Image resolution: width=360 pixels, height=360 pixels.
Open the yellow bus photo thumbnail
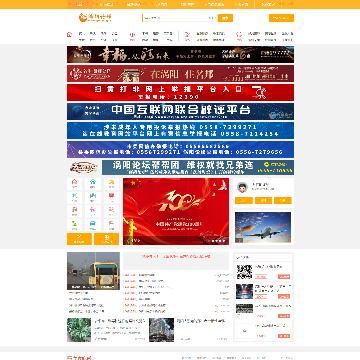[x=93, y=271]
